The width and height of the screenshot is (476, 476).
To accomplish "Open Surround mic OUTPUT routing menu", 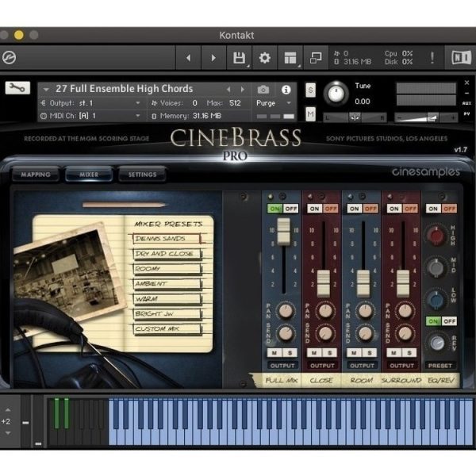I will pos(401,366).
